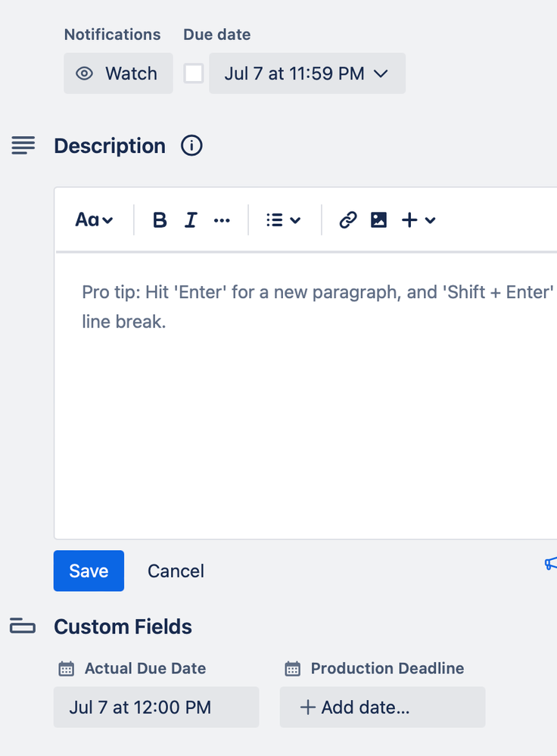Open more formatting options ellipsis

[x=222, y=220]
